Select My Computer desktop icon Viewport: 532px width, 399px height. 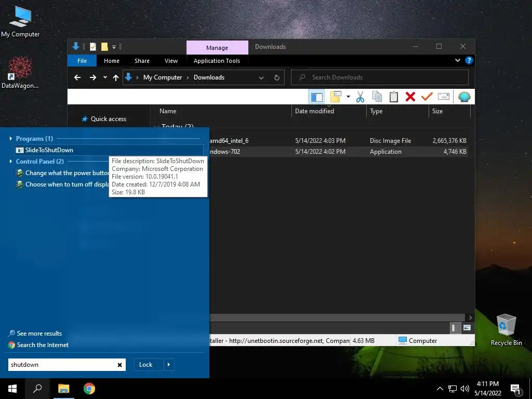[20, 22]
